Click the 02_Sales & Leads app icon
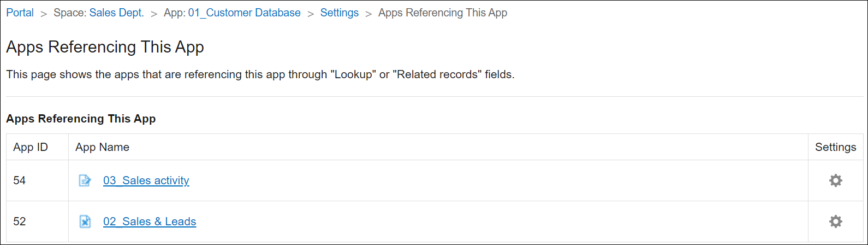 [x=85, y=221]
